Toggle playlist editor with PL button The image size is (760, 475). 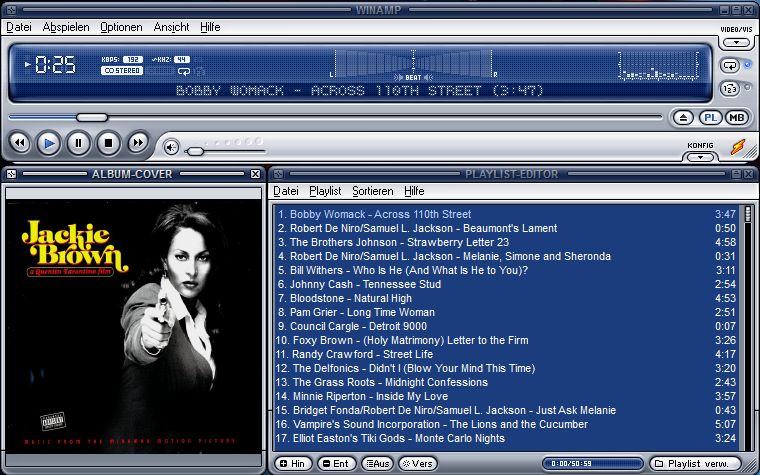point(711,117)
